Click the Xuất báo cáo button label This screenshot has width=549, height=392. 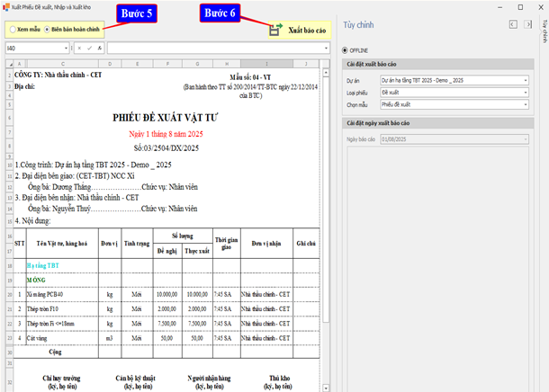(308, 31)
